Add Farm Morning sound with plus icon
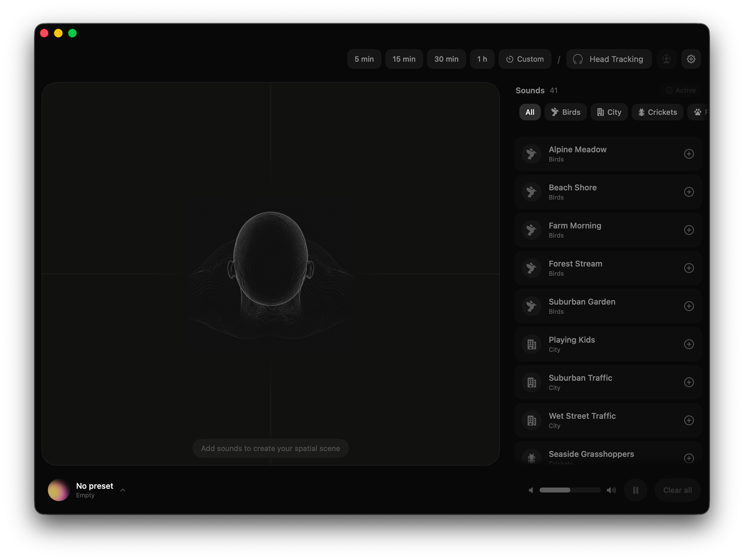Image resolution: width=744 pixels, height=560 pixels. (689, 230)
